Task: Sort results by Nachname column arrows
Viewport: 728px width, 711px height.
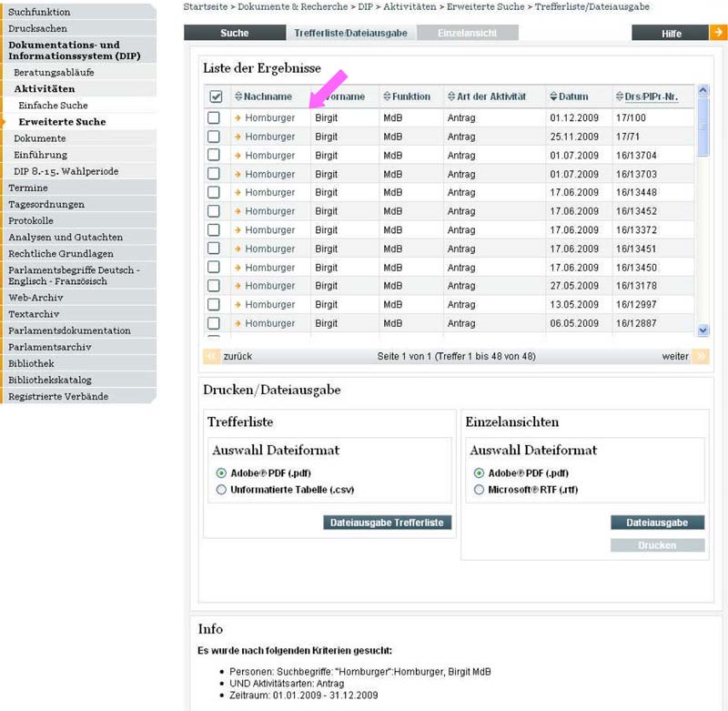Action: tap(238, 96)
